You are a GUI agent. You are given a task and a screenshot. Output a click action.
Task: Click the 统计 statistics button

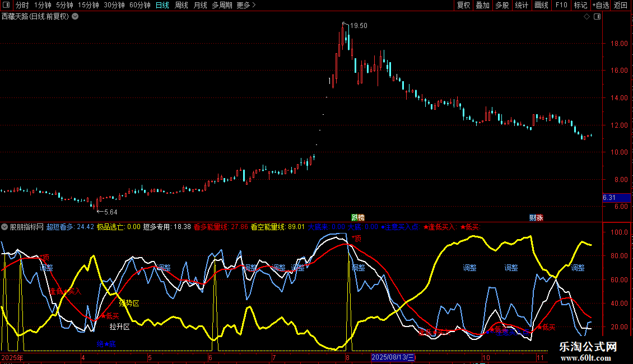point(522,5)
